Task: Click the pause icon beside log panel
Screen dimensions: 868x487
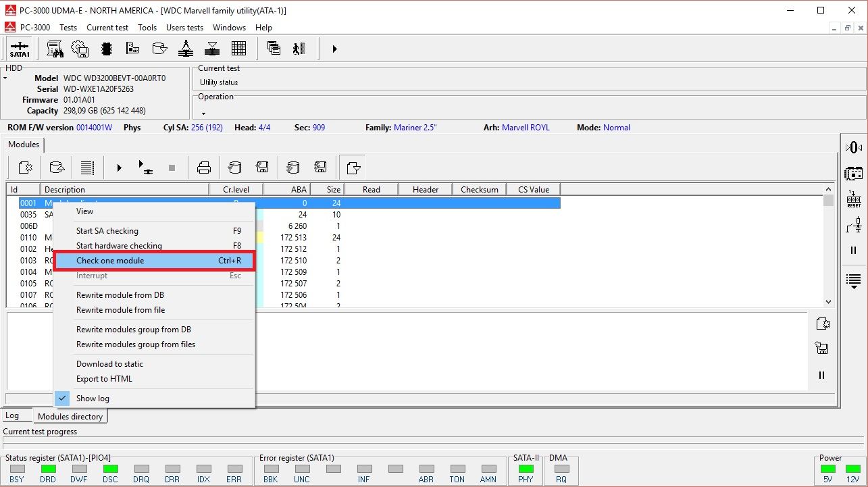Action: point(822,376)
